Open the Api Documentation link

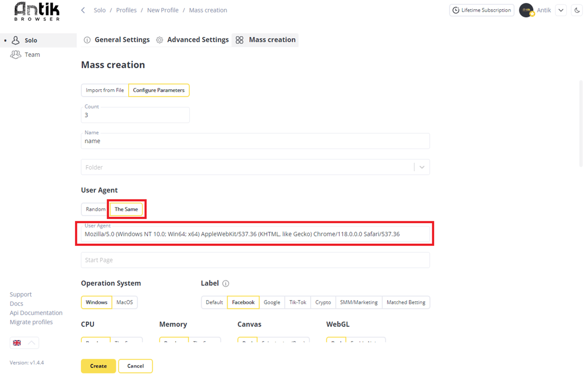point(36,313)
